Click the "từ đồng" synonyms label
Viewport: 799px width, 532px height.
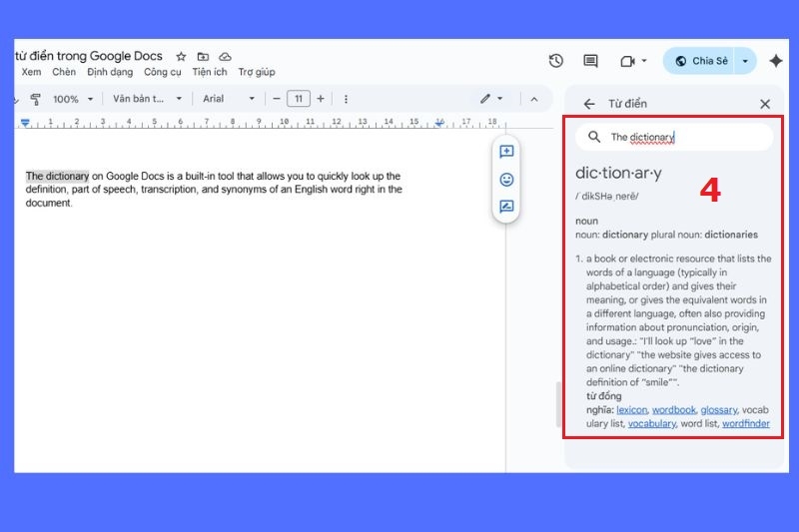(x=603, y=396)
